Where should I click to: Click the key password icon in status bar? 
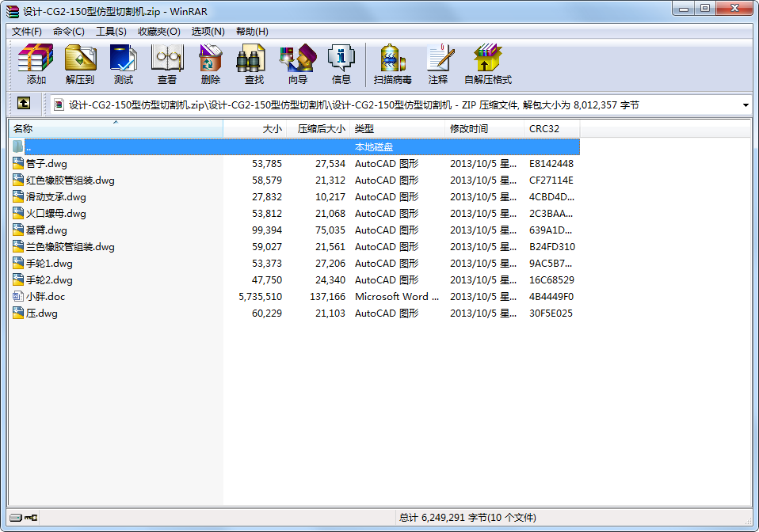pos(31,518)
